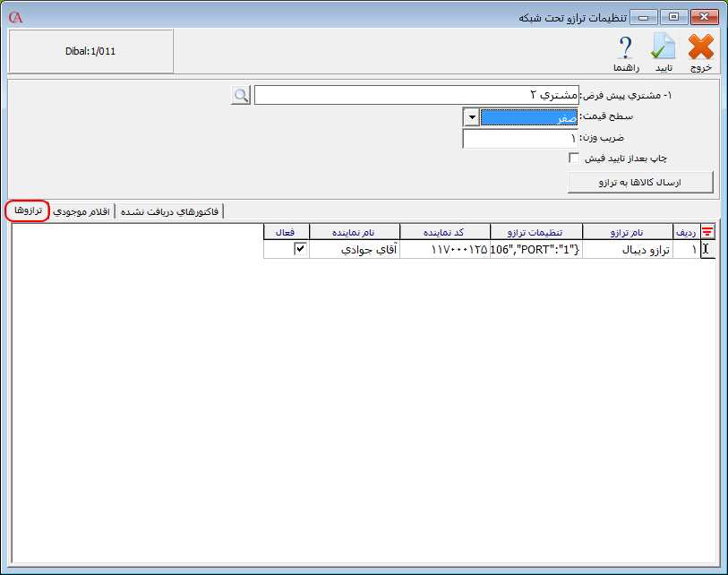This screenshot has height=575, width=728.
Task: Click the تایید (confirm) checkmark icon
Action: [x=664, y=52]
